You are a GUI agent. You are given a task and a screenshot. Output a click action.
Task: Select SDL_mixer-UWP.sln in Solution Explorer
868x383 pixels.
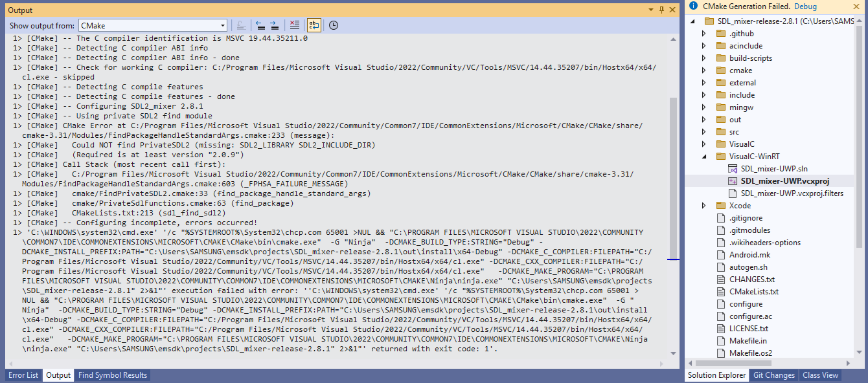tap(774, 169)
